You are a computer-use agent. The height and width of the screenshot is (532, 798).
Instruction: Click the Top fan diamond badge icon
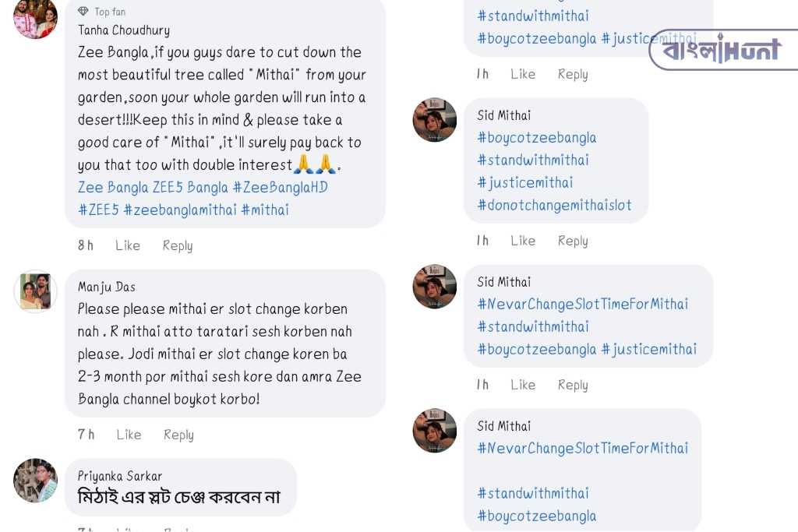point(83,11)
